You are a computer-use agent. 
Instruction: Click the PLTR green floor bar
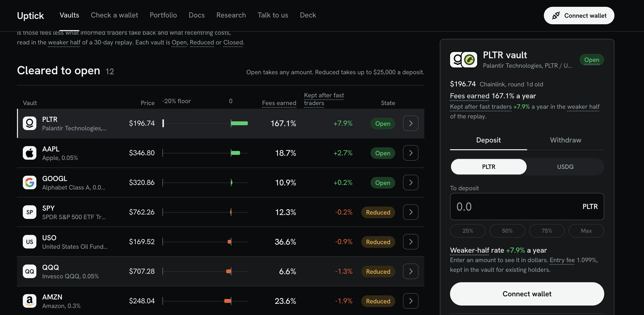[239, 123]
